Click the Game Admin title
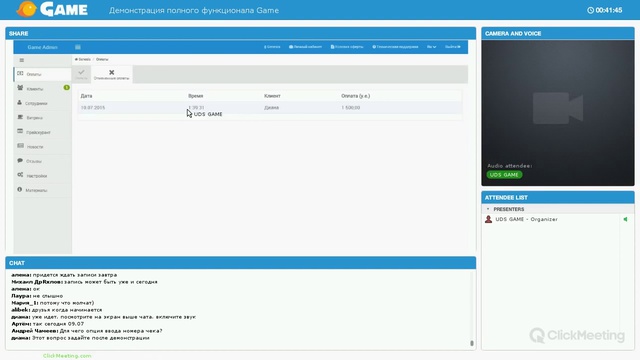This screenshot has width=640, height=360. coord(42,47)
